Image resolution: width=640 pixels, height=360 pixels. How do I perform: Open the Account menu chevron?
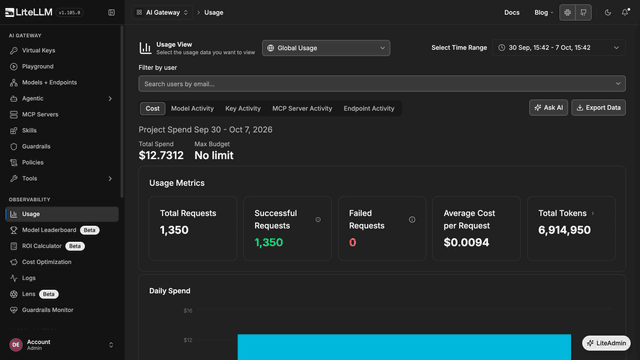(x=111, y=345)
